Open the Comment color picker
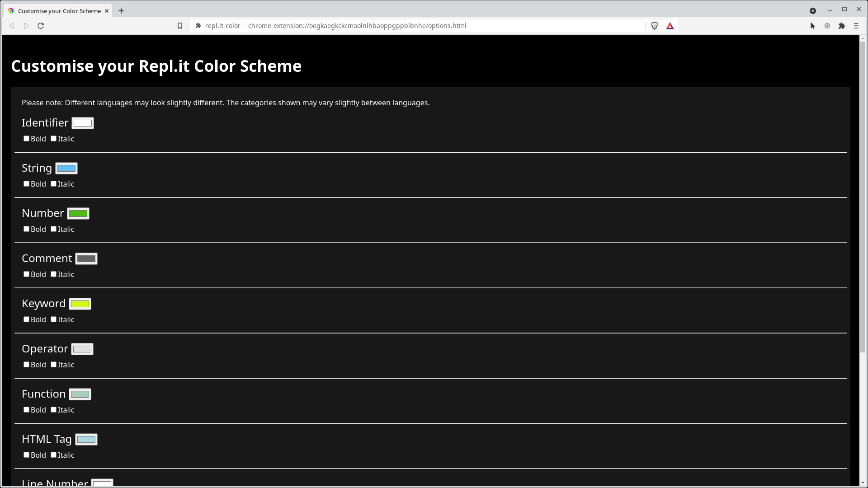The width and height of the screenshot is (868, 488). coord(86,258)
